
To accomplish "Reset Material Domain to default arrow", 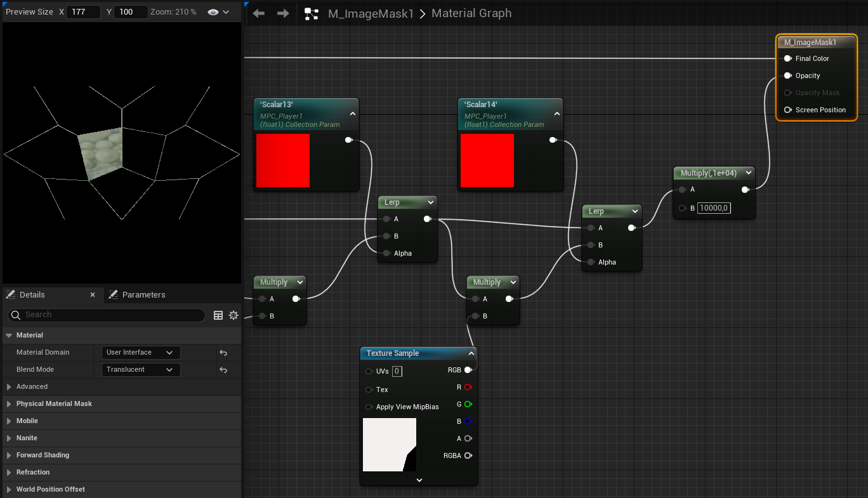I will click(223, 353).
